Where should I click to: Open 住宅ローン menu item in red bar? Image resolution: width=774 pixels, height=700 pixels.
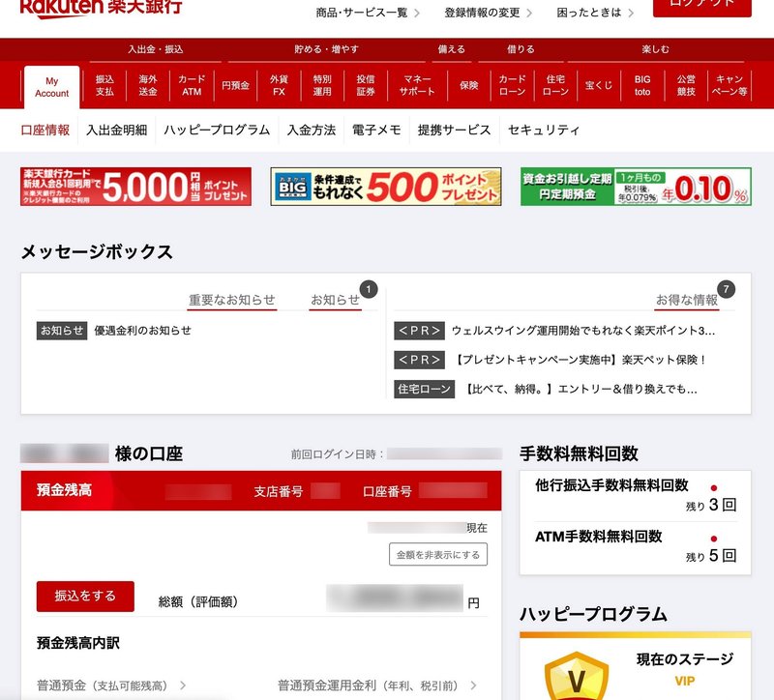pyautogui.click(x=555, y=85)
